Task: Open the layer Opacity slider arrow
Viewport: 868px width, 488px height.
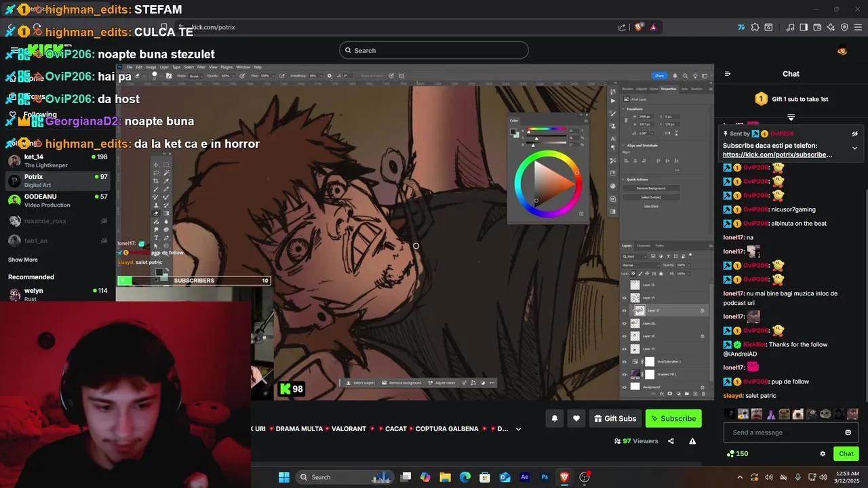Action: [x=689, y=265]
